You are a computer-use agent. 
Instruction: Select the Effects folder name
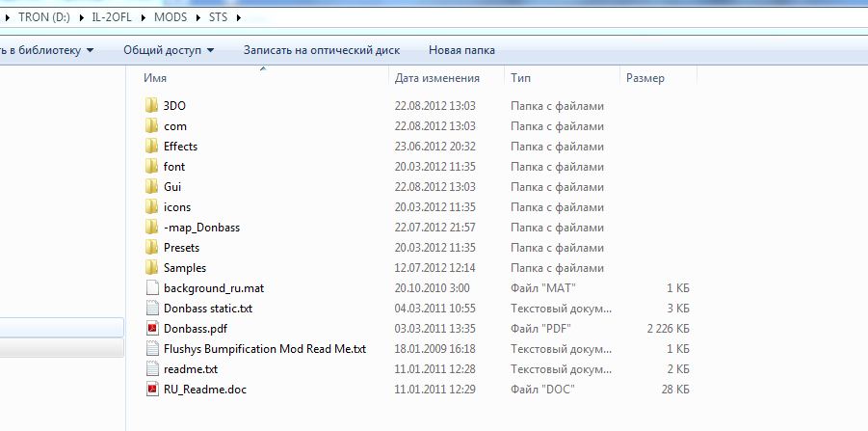click(x=180, y=147)
